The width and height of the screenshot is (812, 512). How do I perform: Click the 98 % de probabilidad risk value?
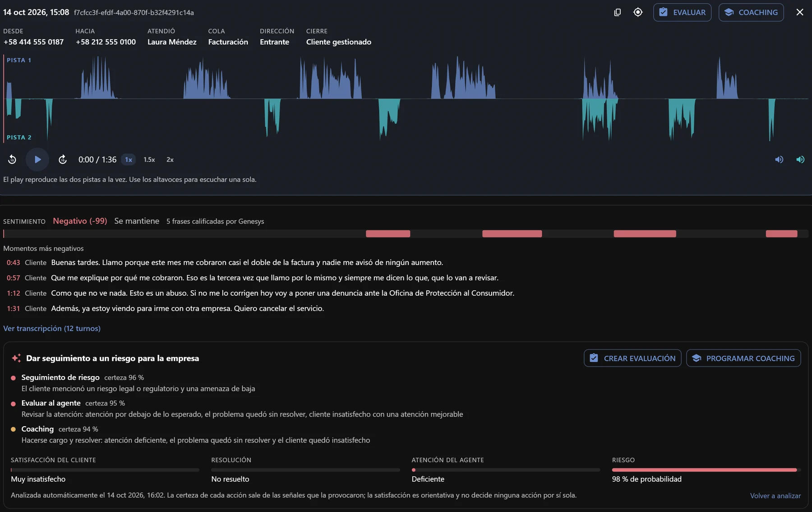pyautogui.click(x=646, y=479)
